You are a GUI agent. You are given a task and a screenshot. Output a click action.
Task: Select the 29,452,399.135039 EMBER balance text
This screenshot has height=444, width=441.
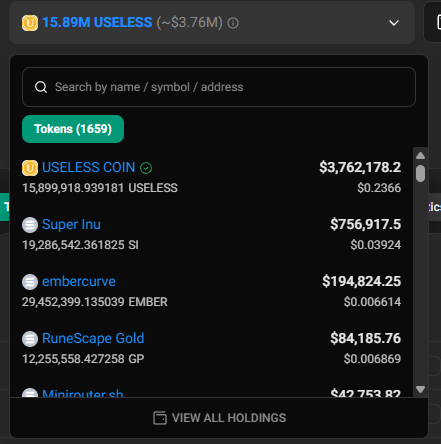tap(95, 302)
